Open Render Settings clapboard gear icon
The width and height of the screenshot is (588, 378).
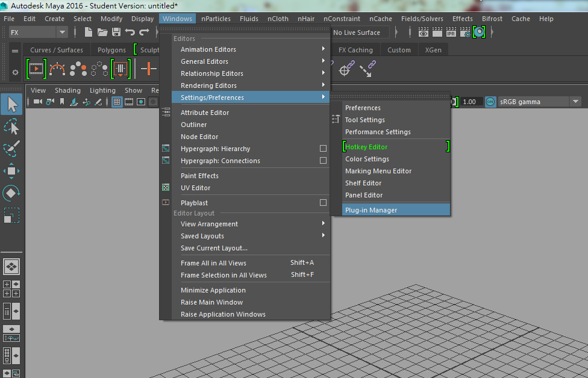[x=465, y=33]
